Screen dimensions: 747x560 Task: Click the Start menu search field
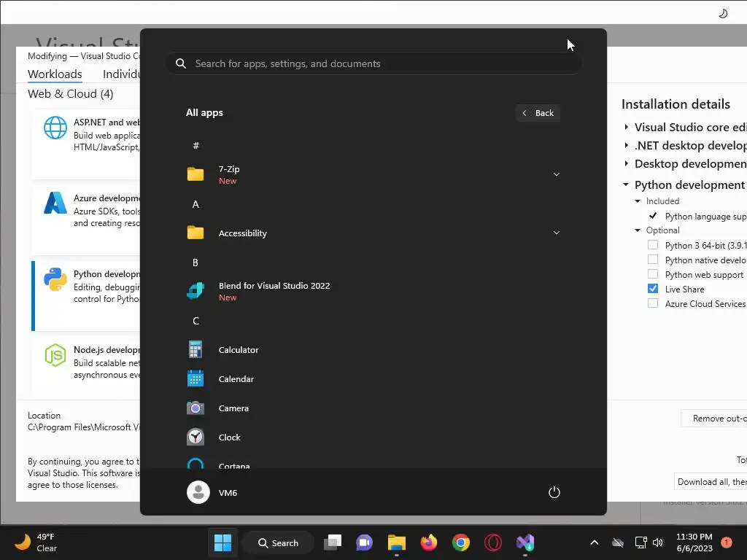point(373,63)
